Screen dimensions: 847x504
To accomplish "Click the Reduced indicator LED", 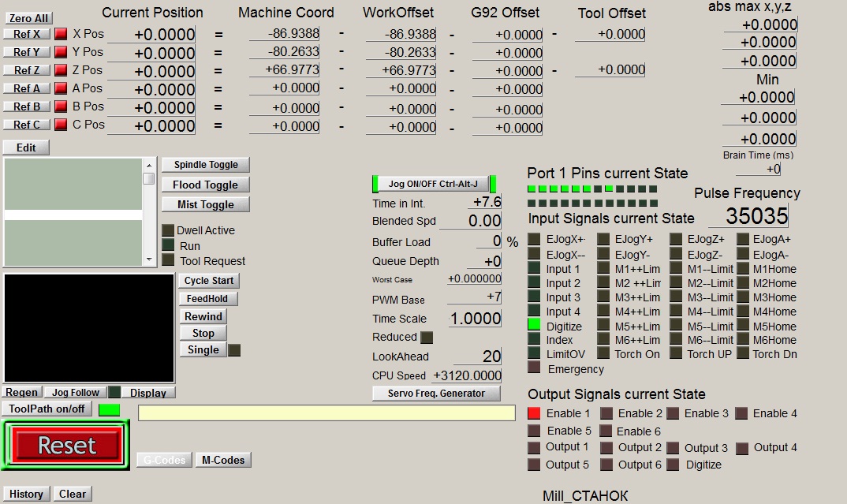I will click(x=427, y=338).
